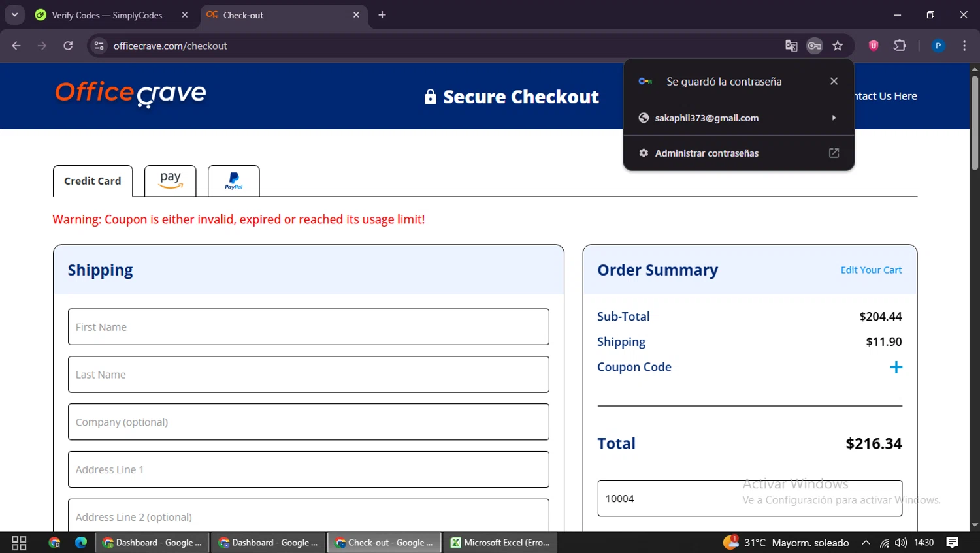This screenshot has height=553, width=980.
Task: Close the password saved popup
Action: [x=834, y=81]
